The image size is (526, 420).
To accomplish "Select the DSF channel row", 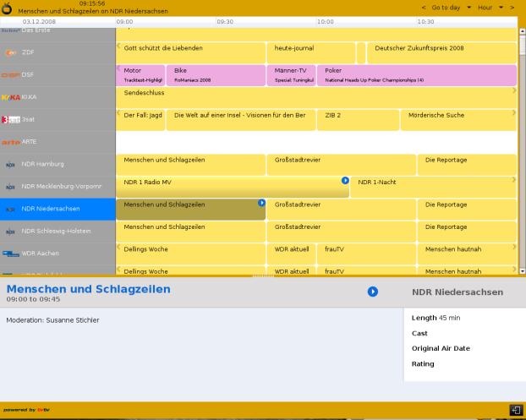I will coord(58,74).
